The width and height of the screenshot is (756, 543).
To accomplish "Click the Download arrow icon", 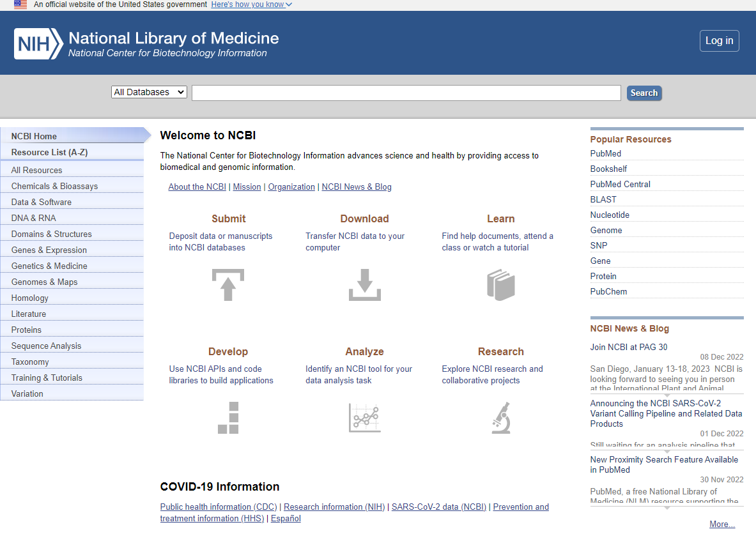I will 364,285.
